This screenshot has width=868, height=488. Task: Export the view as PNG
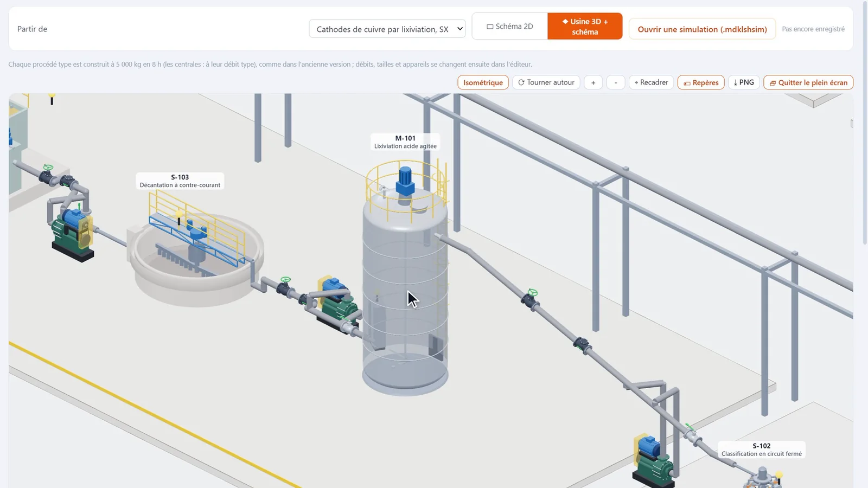click(x=744, y=82)
